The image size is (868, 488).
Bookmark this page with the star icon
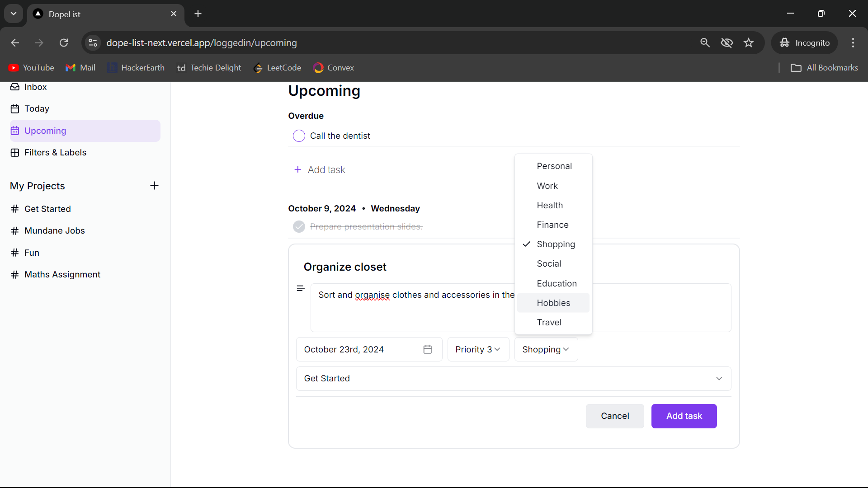pos(749,43)
